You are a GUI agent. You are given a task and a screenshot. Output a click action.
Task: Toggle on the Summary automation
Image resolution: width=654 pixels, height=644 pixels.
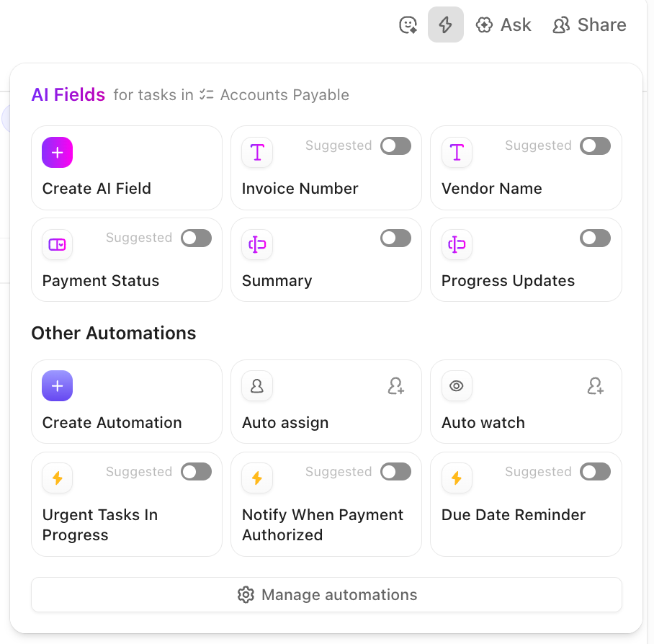(x=395, y=238)
